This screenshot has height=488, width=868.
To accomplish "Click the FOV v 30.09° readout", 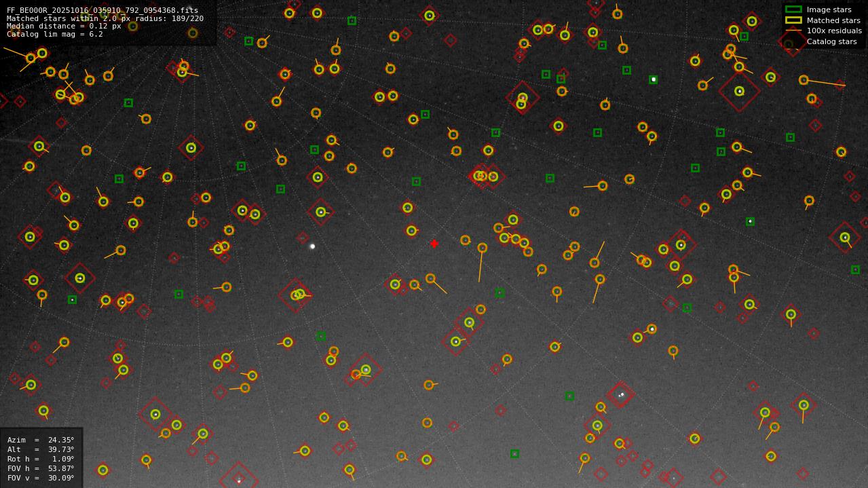I will coord(41,478).
